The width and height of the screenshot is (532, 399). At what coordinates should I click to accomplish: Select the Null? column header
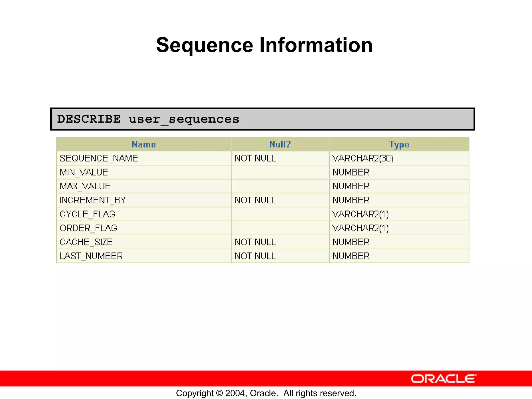(x=280, y=144)
